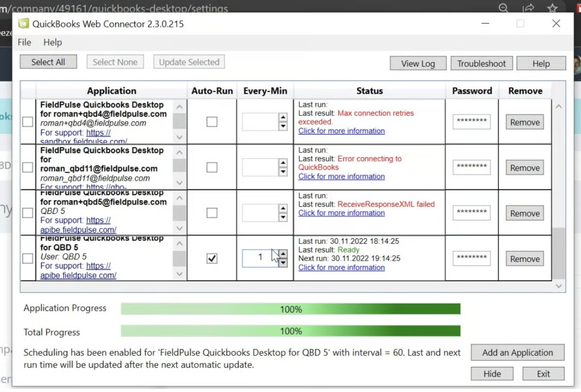
Task: Open more information for ReceiveResponseXML failed
Action: [x=341, y=213]
